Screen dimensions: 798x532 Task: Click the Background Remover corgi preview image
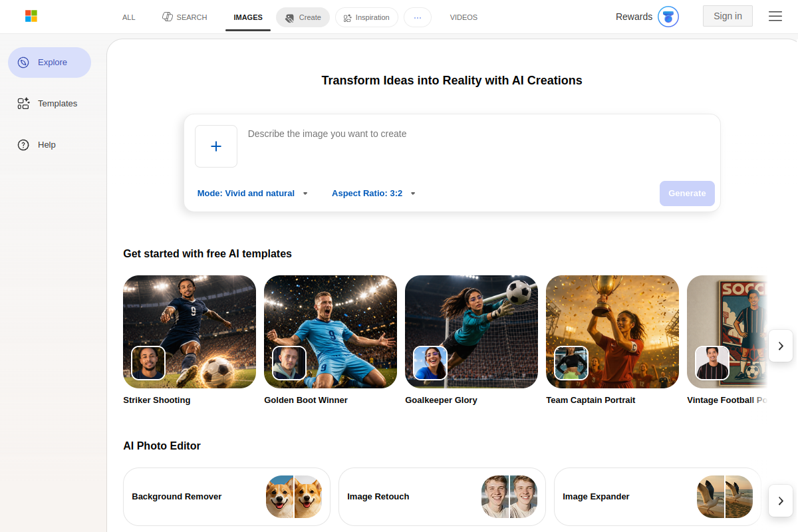(x=294, y=497)
